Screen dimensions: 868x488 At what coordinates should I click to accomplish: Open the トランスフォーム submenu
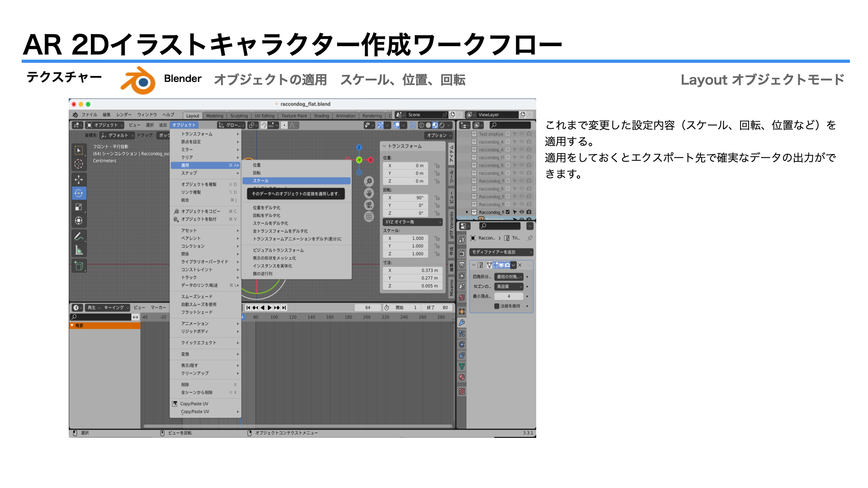click(x=205, y=134)
